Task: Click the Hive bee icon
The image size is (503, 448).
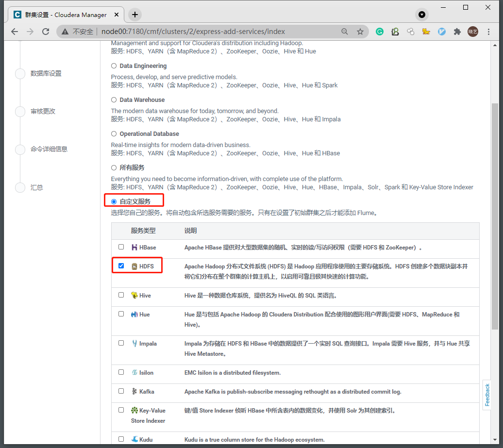Action: (134, 296)
